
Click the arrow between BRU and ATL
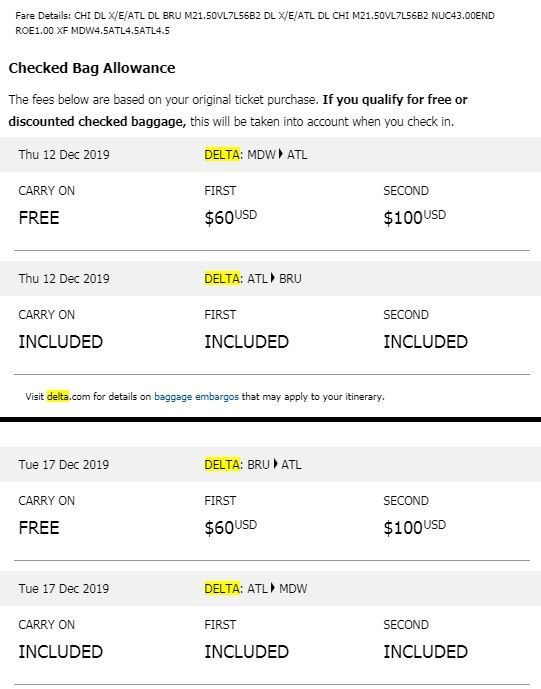point(276,464)
